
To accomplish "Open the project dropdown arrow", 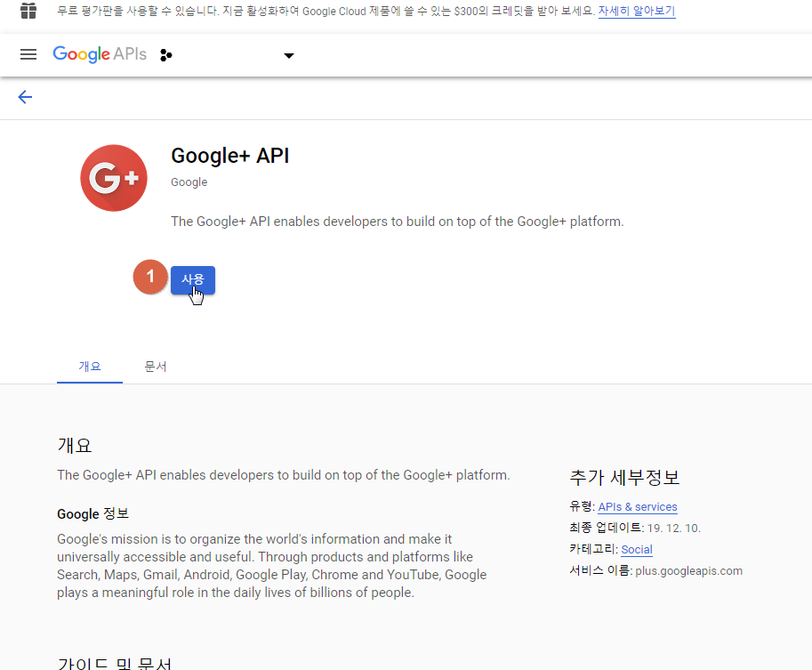I will pos(289,55).
